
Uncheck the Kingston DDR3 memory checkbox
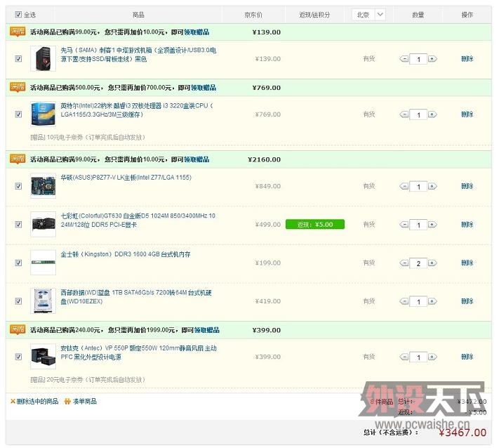tap(18, 263)
